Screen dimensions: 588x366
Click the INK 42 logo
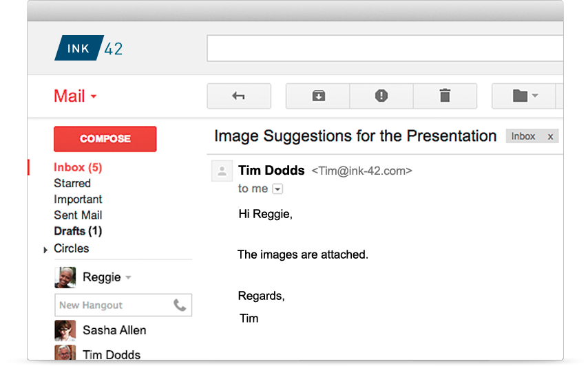click(x=89, y=48)
